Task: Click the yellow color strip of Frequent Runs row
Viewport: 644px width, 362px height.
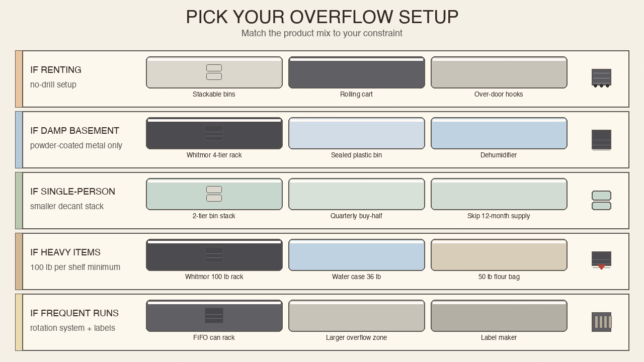Action: pyautogui.click(x=19, y=322)
